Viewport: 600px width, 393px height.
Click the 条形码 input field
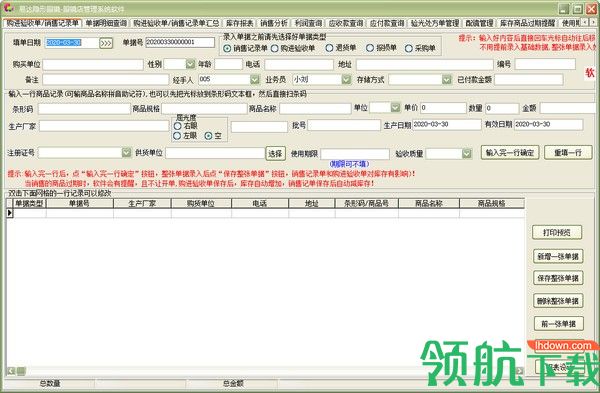(x=84, y=109)
